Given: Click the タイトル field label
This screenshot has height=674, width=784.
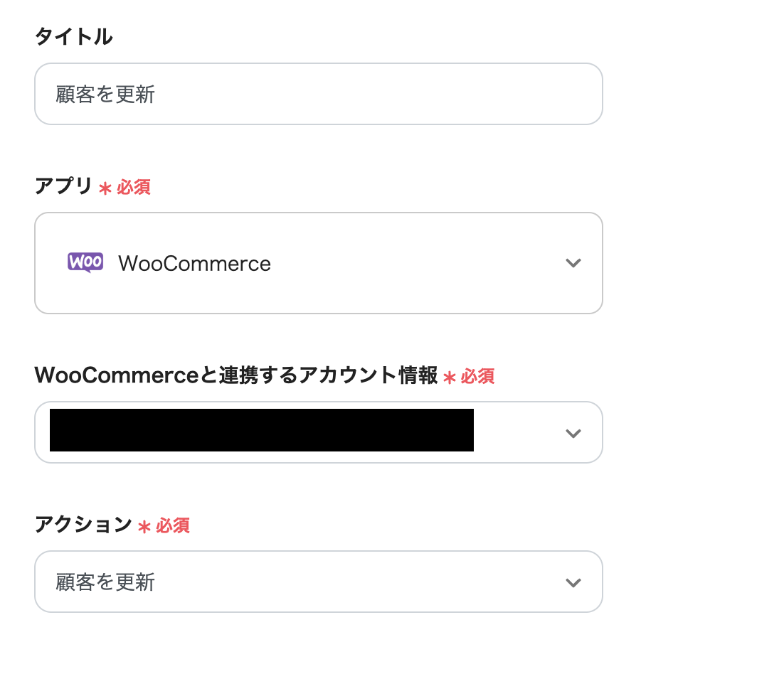Looking at the screenshot, I should coord(73,37).
